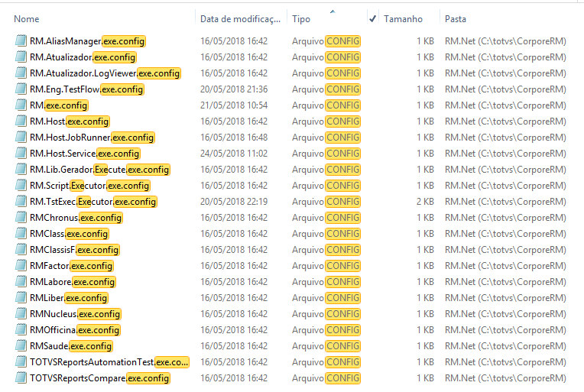This screenshot has width=584, height=392.
Task: Click the file icon of RM.Eng.TestFlow.exe.config
Action: pyautogui.click(x=21, y=89)
